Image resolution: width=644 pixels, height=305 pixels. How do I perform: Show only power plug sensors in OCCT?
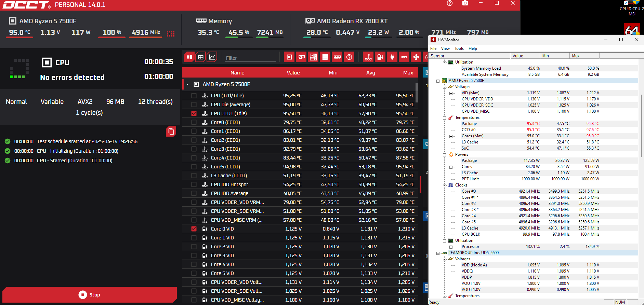tap(392, 57)
